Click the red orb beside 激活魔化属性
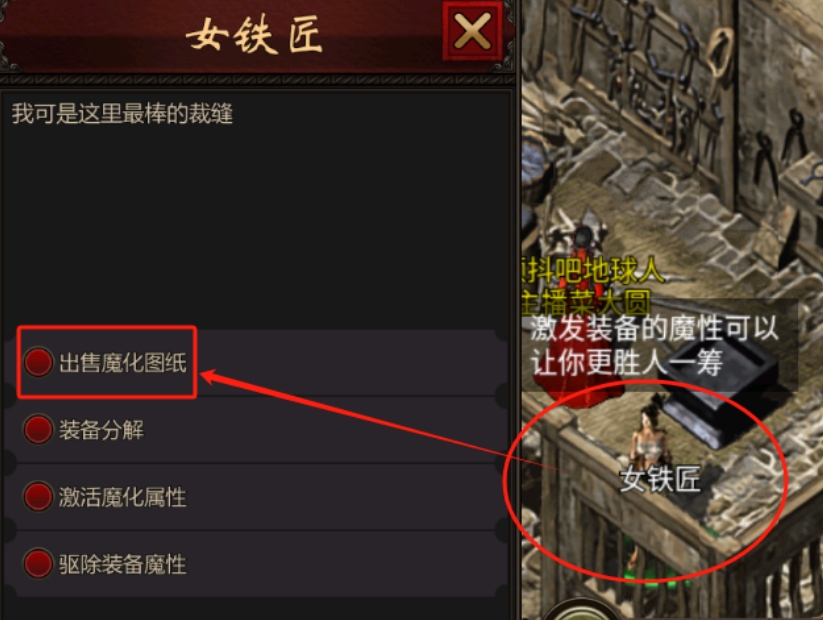Image resolution: width=823 pixels, height=620 pixels. [x=38, y=497]
